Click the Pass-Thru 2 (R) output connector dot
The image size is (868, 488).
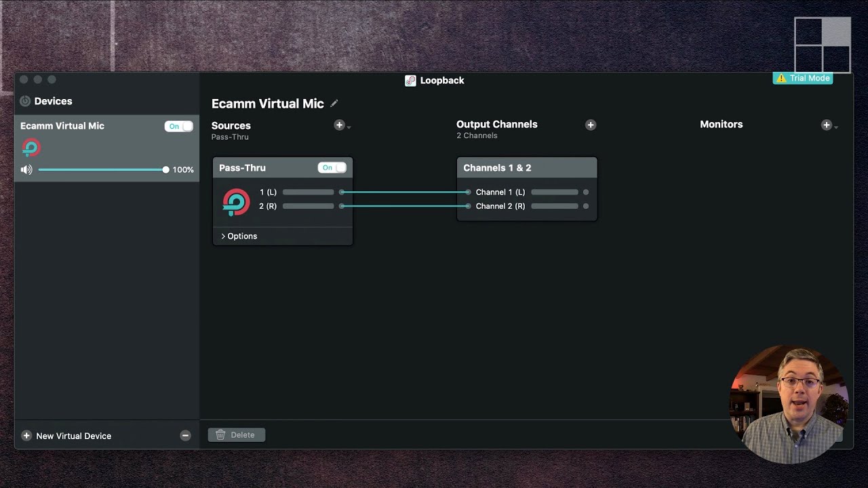pyautogui.click(x=342, y=206)
